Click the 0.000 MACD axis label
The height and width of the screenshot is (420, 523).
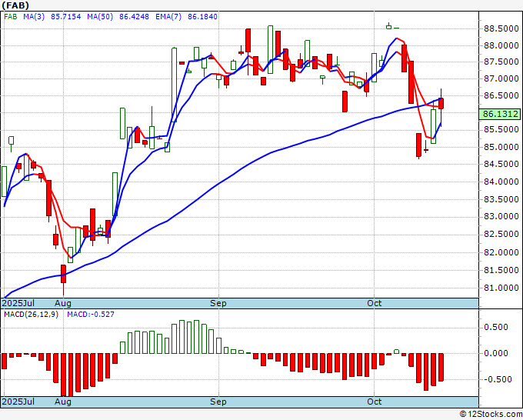(x=496, y=353)
